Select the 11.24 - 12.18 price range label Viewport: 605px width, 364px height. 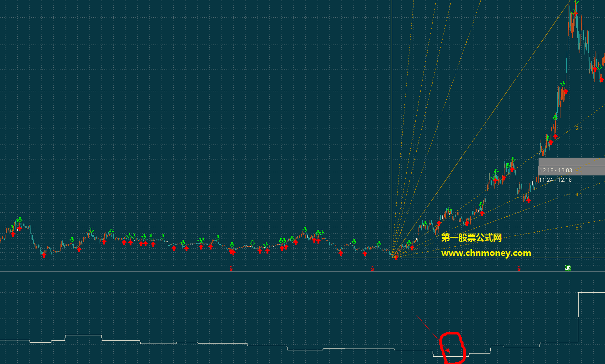555,180
